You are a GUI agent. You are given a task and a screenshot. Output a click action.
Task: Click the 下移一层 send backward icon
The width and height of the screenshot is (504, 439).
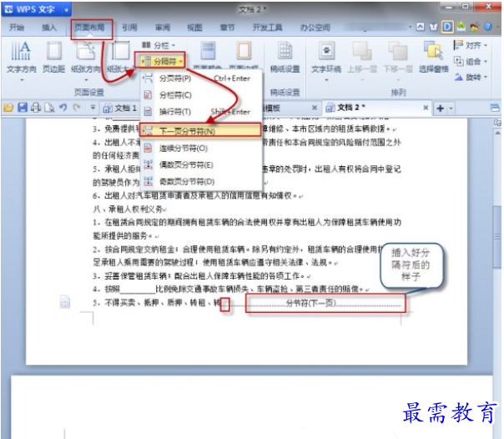(398, 58)
